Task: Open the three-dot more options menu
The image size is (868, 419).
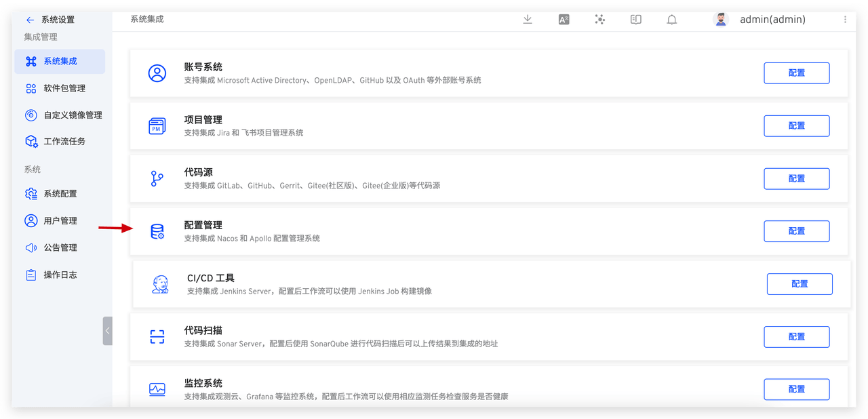Action: pyautogui.click(x=845, y=19)
